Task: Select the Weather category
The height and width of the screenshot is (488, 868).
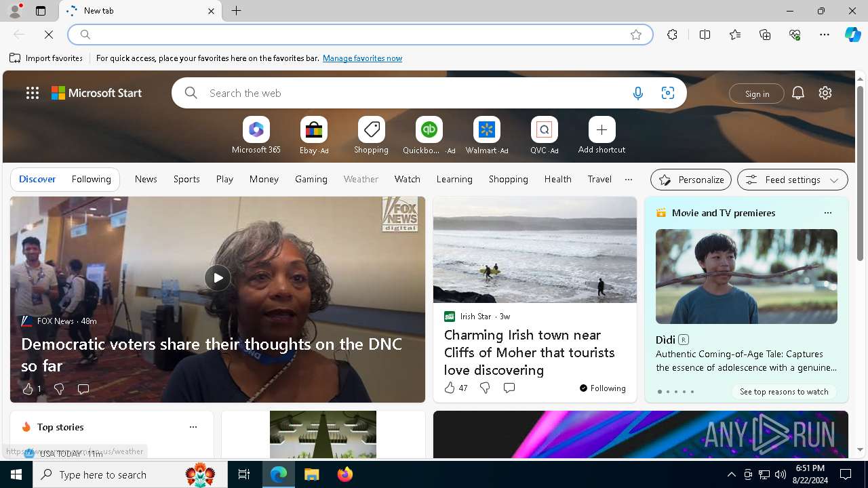Action: [361, 180]
